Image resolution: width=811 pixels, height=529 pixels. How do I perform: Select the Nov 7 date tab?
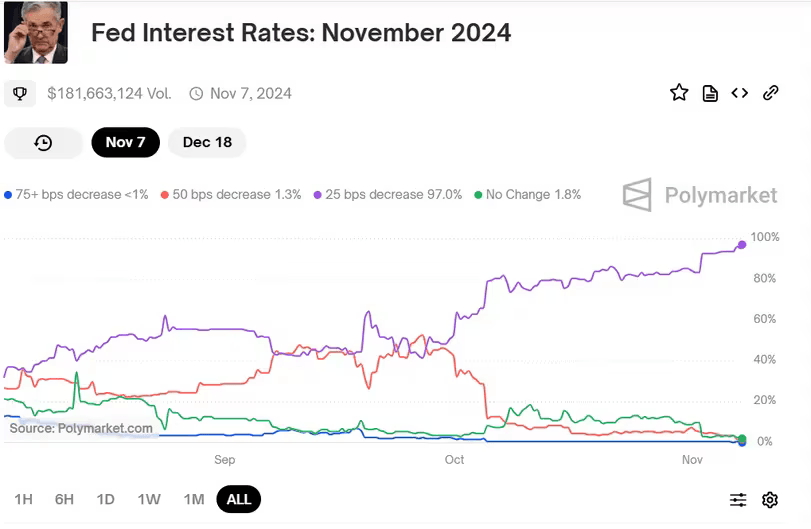click(x=126, y=142)
